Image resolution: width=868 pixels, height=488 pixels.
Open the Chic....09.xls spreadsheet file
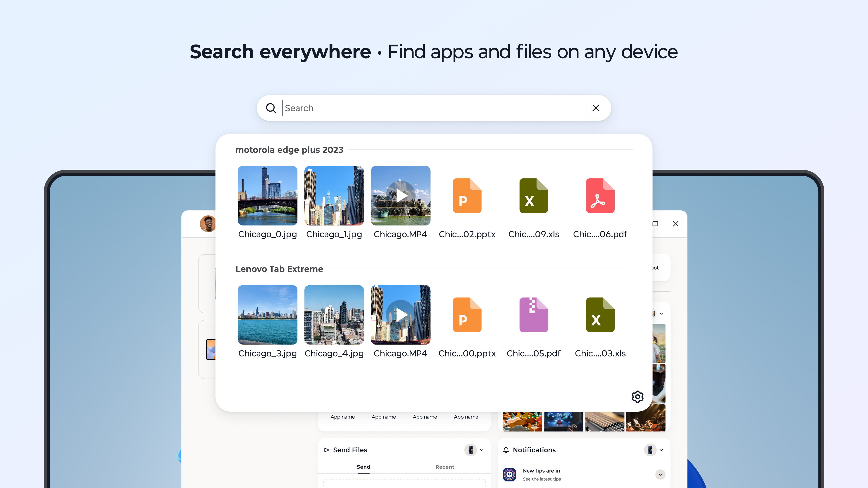coord(533,196)
